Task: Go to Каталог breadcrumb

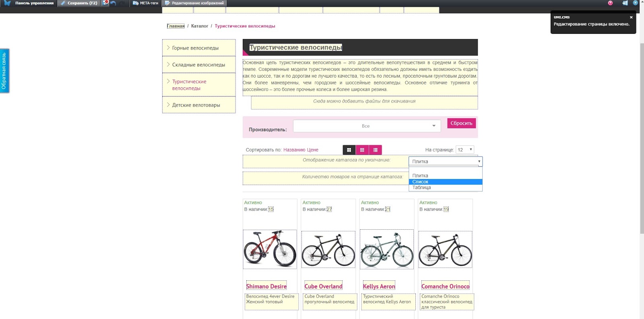Action: tap(200, 26)
